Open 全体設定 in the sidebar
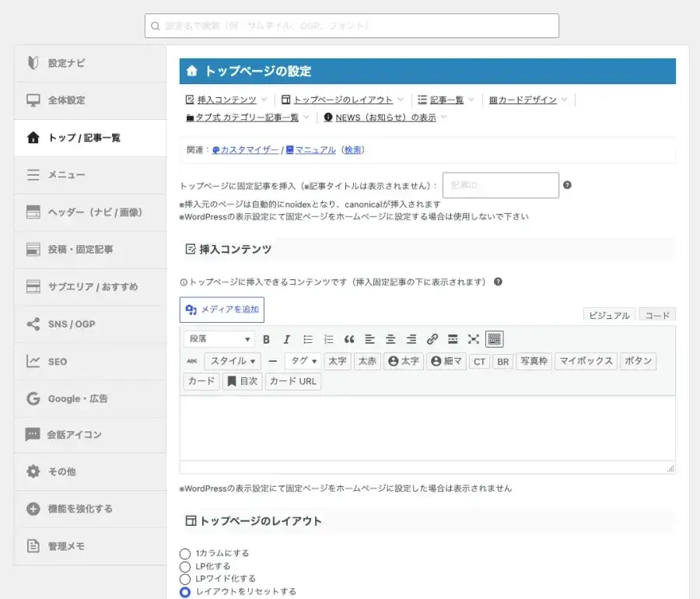700x599 pixels. point(90,100)
